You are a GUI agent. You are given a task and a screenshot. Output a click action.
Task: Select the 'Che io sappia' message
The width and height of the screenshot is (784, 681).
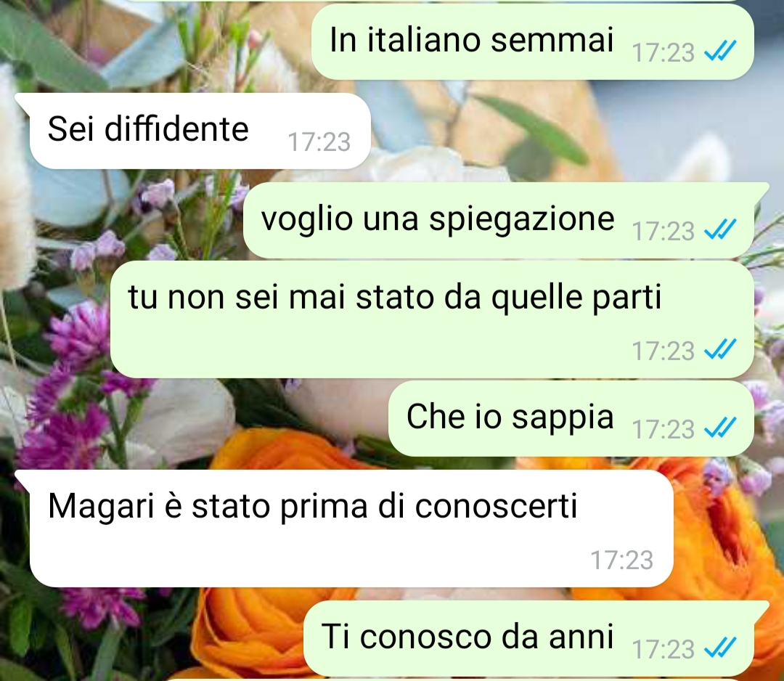571,418
